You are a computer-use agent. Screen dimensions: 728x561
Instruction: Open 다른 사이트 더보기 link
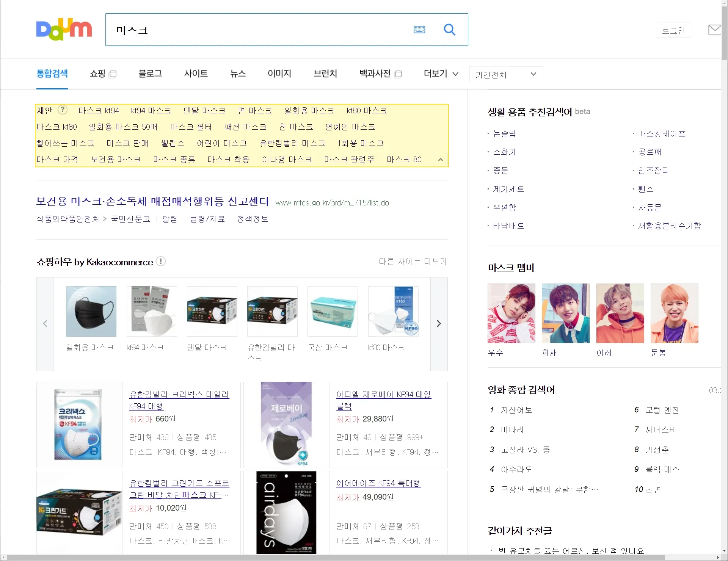(413, 262)
